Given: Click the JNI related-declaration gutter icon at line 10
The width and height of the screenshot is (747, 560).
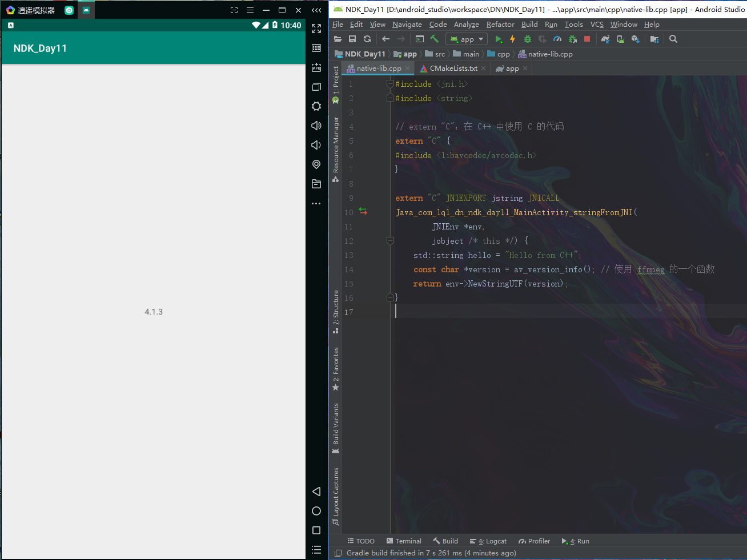Looking at the screenshot, I should pos(363,211).
